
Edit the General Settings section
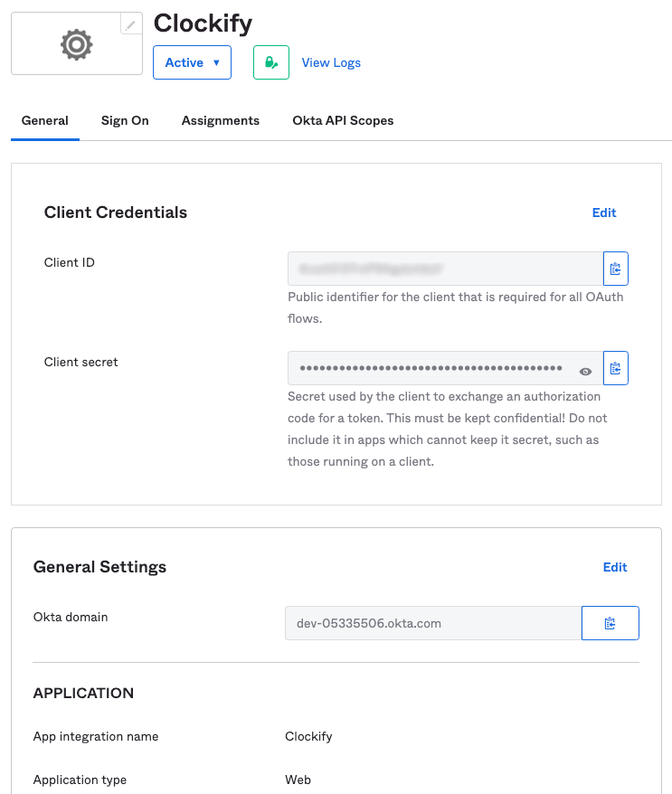(x=615, y=567)
